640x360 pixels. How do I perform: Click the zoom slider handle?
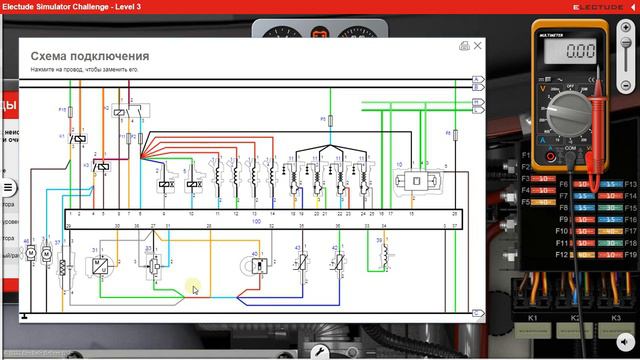click(626, 43)
